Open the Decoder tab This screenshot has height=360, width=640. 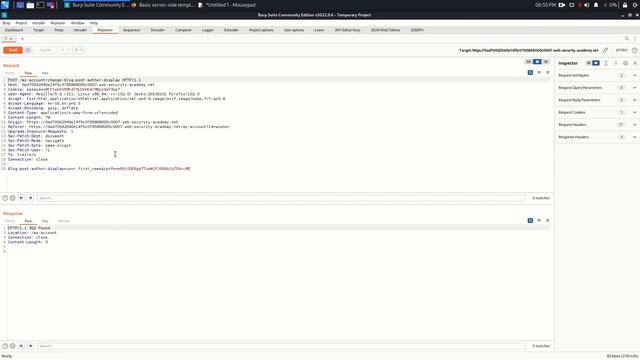pyautogui.click(x=158, y=30)
